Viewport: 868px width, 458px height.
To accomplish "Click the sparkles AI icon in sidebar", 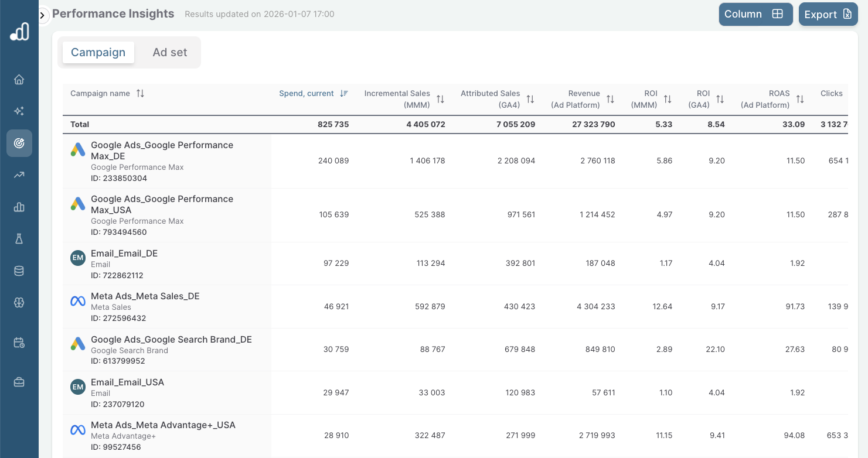I will tap(19, 111).
